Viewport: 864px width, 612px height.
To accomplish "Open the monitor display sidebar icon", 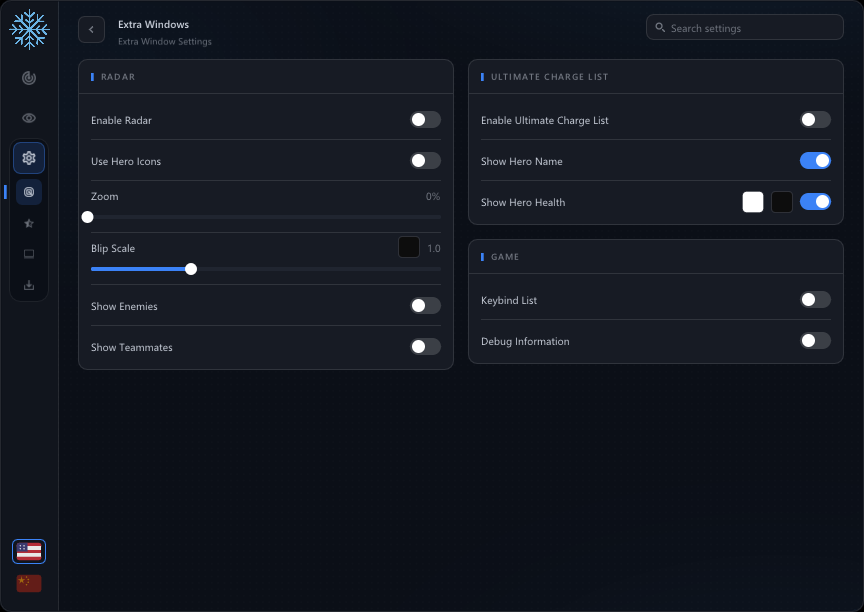I will tap(29, 254).
